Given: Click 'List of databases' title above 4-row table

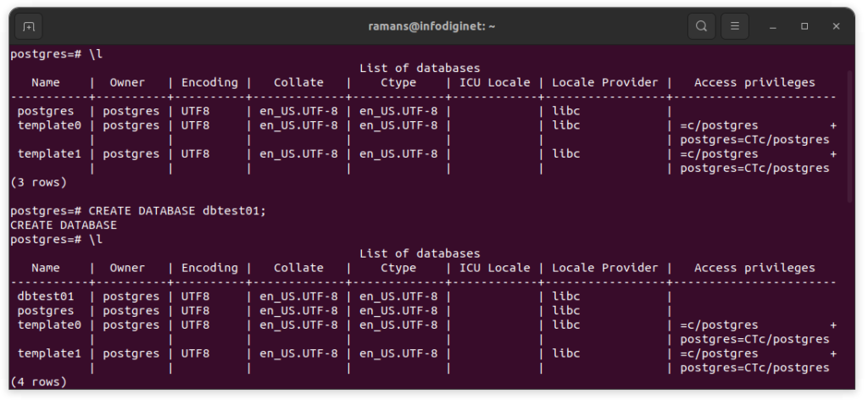Looking at the screenshot, I should click(420, 253).
